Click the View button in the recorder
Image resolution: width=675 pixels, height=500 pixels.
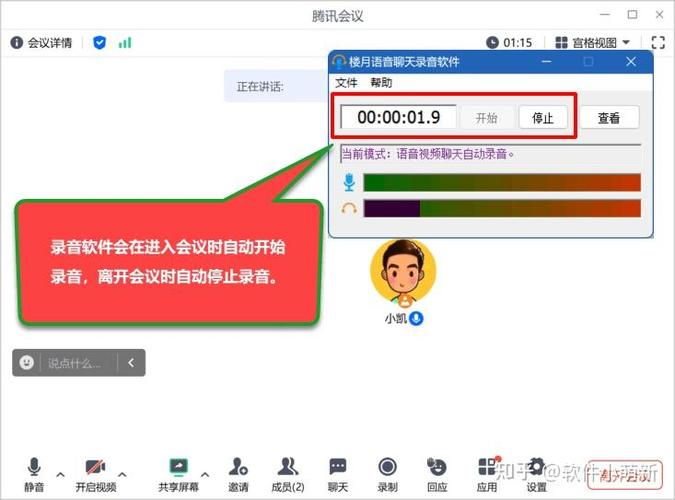coord(609,118)
